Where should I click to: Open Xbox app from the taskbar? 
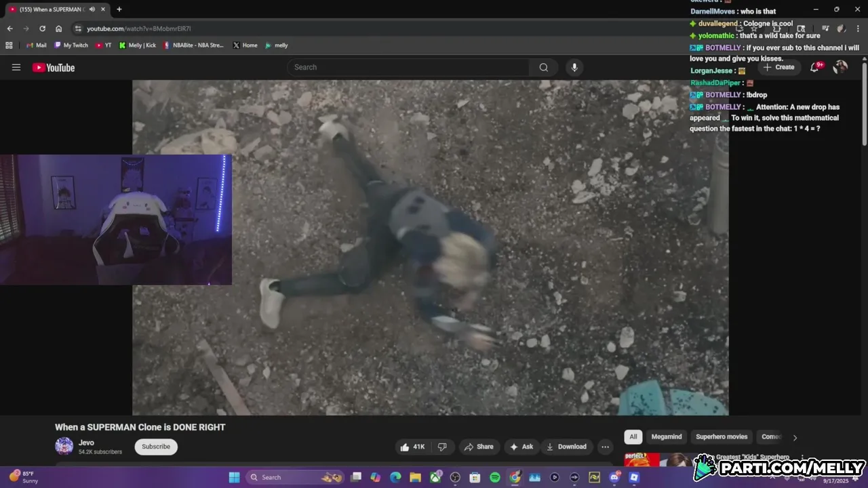(x=435, y=477)
